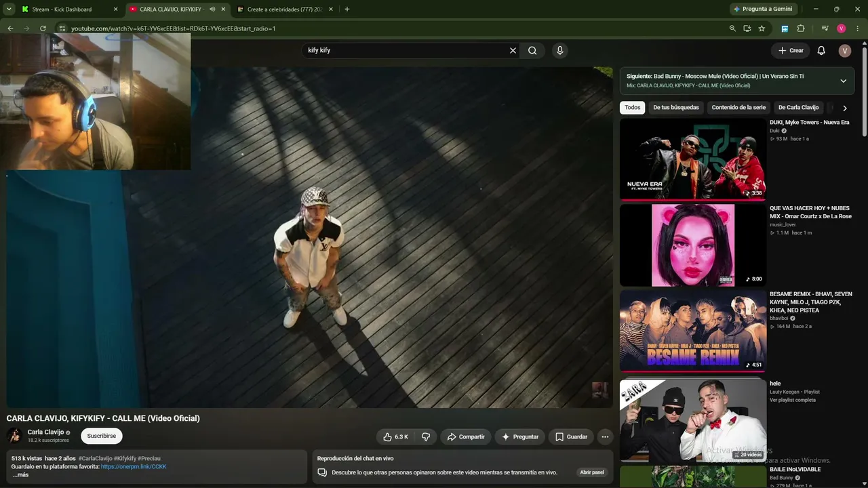868x488 pixels.
Task: Open the onerpm.link/CCKK link
Action: [x=134, y=467]
